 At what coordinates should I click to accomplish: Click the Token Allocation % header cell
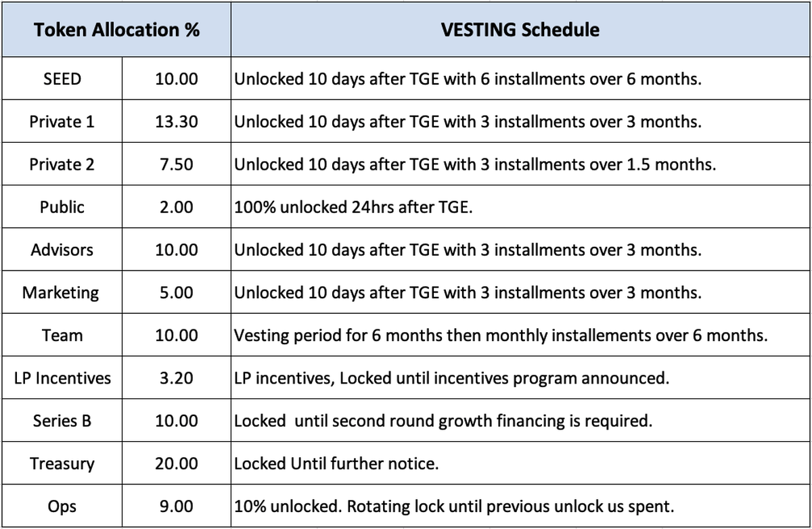click(x=116, y=30)
